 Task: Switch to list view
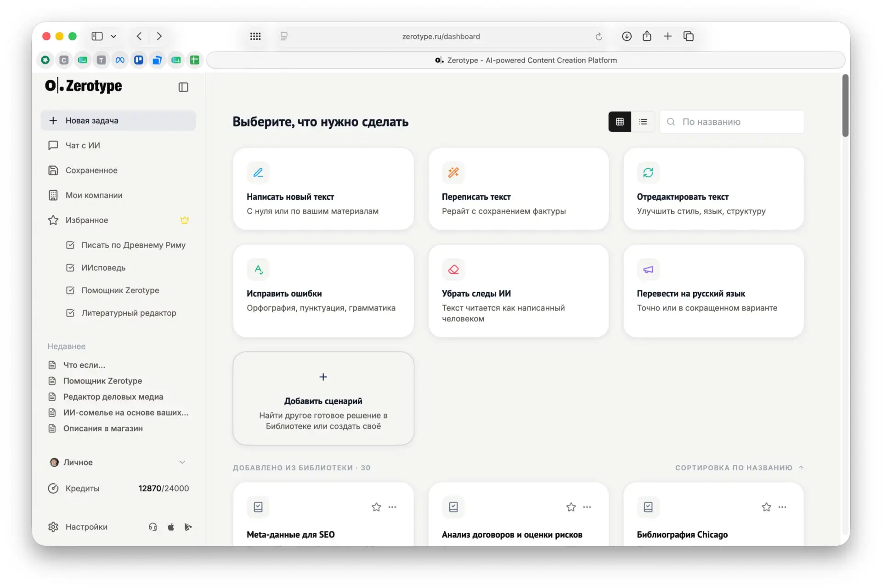[x=643, y=122]
